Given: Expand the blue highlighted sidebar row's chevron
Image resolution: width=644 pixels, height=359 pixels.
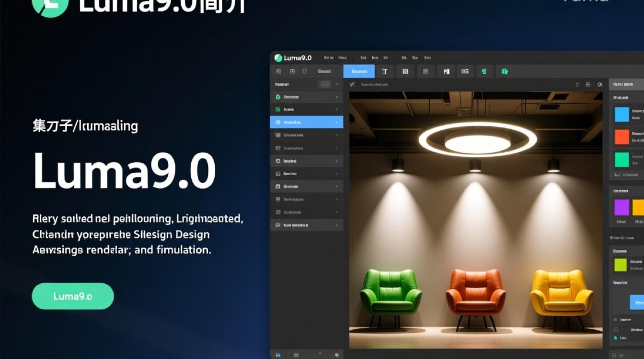Looking at the screenshot, I should (x=336, y=122).
